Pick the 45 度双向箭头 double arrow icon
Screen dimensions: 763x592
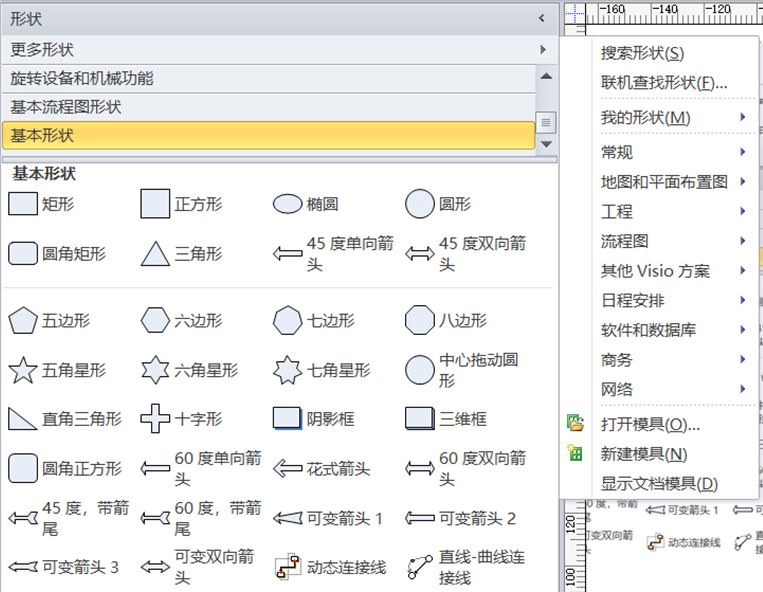pos(419,253)
